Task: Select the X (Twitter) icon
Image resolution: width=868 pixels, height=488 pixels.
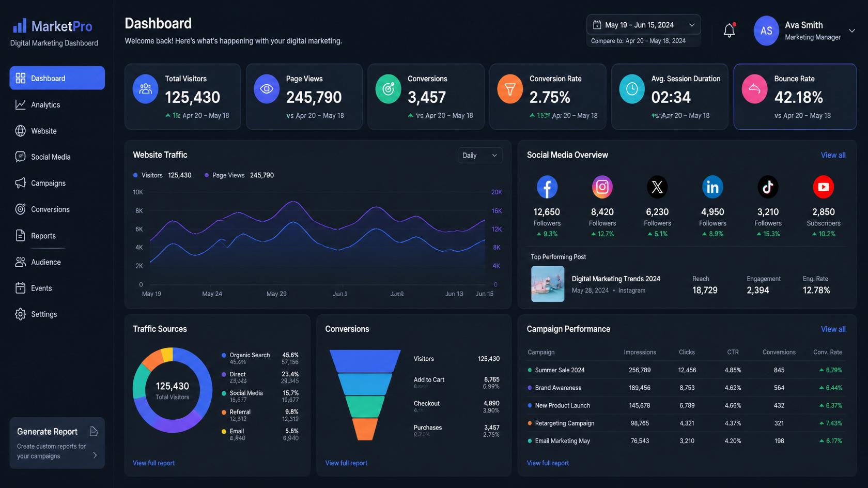Action: [x=657, y=187]
